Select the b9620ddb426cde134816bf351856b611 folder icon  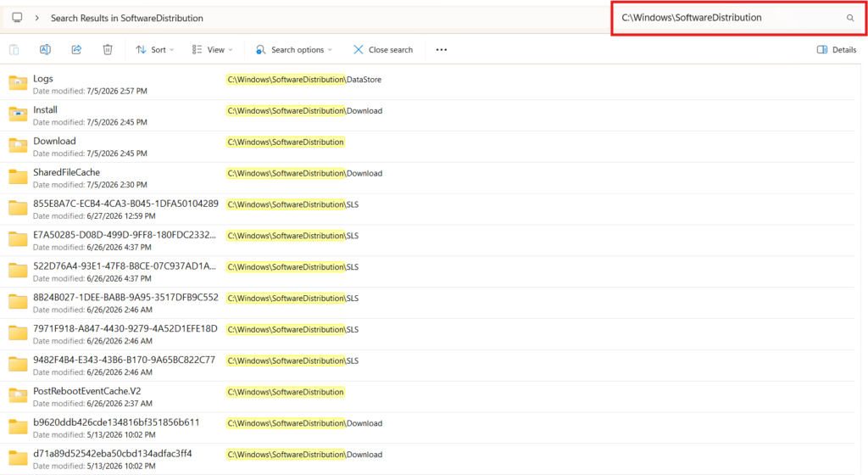pos(18,427)
